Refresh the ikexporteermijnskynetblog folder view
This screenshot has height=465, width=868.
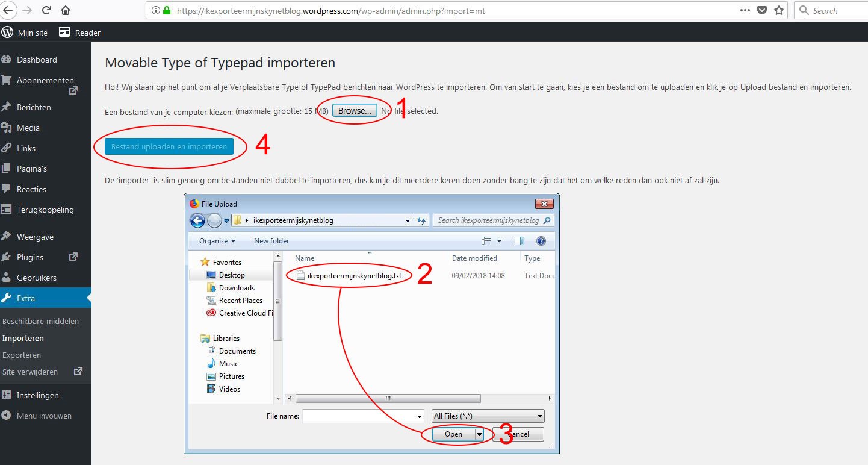[422, 221]
